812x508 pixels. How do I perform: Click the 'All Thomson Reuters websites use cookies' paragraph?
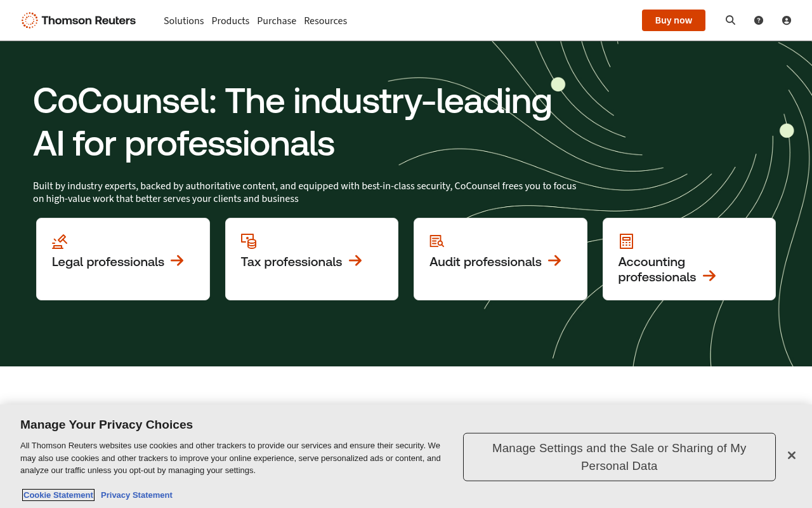point(230,458)
